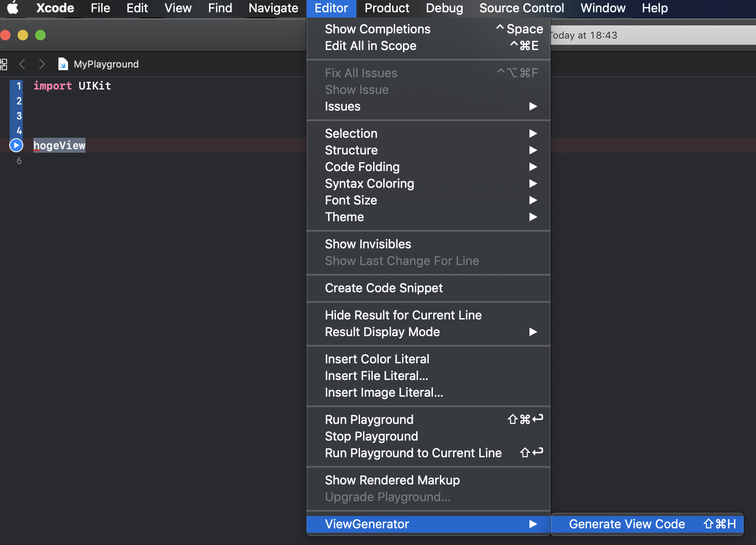This screenshot has height=545, width=756.
Task: Choose Insert File Literal…
Action: click(x=428, y=376)
